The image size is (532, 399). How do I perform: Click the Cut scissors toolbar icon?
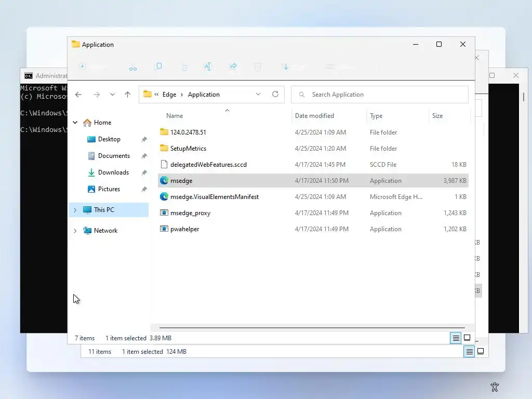pos(132,67)
